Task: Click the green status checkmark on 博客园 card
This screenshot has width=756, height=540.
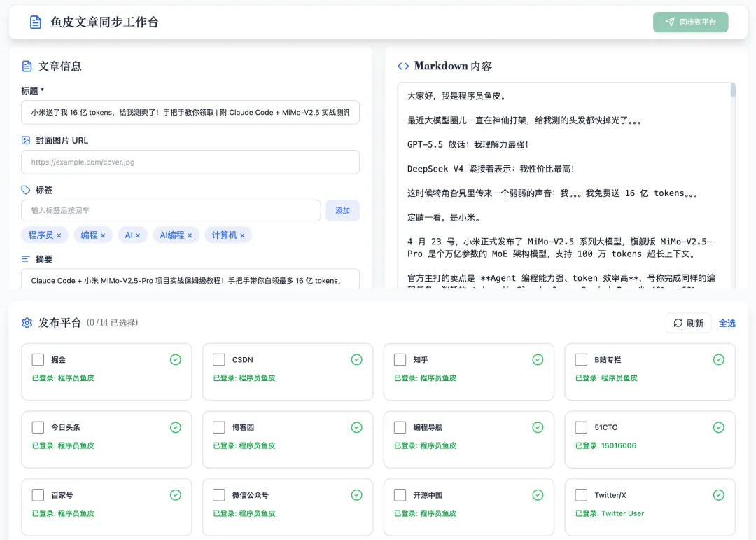Action: pos(357,427)
